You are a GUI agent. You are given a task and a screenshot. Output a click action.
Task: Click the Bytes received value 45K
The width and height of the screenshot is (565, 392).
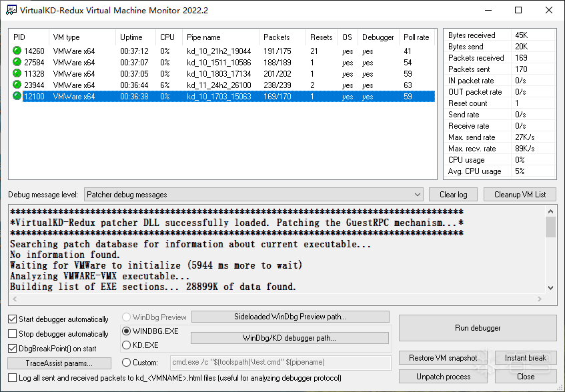pyautogui.click(x=521, y=35)
